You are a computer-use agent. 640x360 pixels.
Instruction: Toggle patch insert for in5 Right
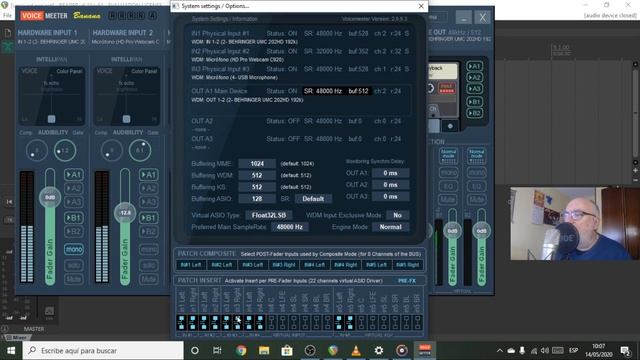(350, 322)
